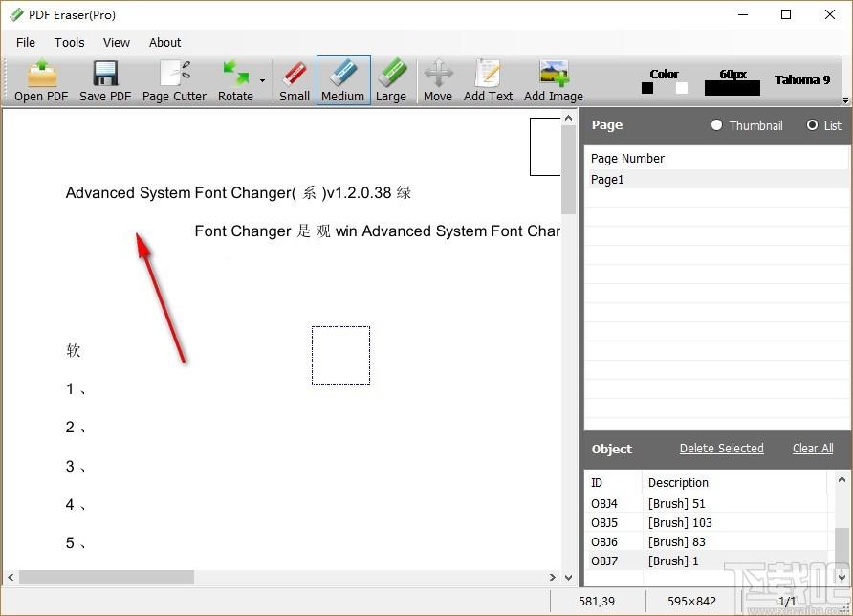Image resolution: width=853 pixels, height=616 pixels.
Task: Click the horizontal scroll left arrow
Action: (x=11, y=578)
